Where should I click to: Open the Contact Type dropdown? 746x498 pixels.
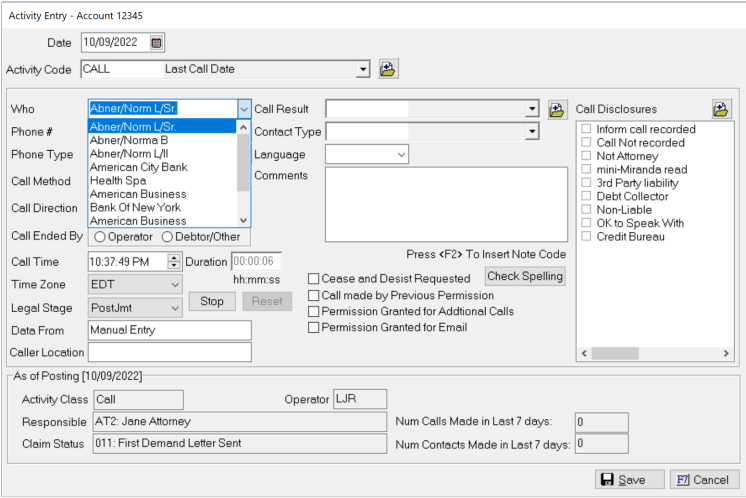[532, 131]
